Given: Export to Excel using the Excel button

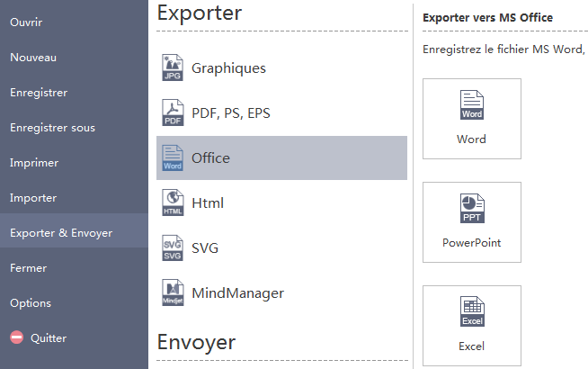Looking at the screenshot, I should pyautogui.click(x=471, y=326).
